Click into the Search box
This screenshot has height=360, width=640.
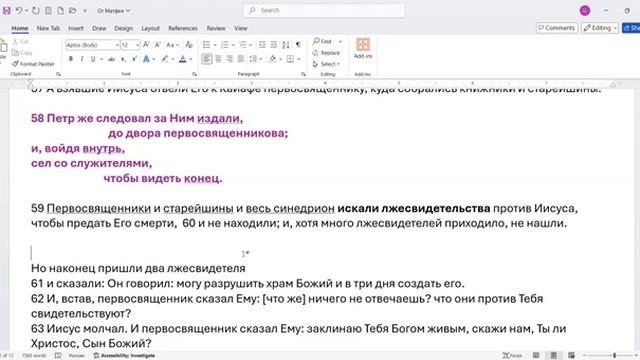pyautogui.click(x=324, y=11)
